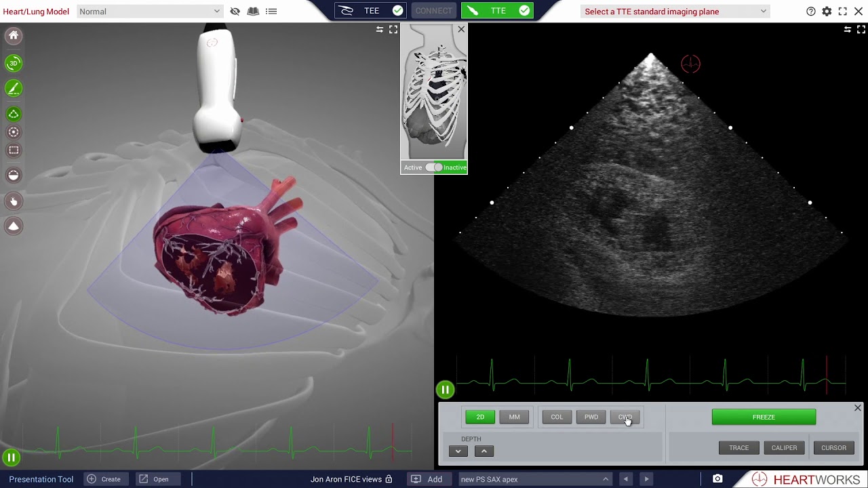Toggle the TEE probe button

[x=371, y=11]
